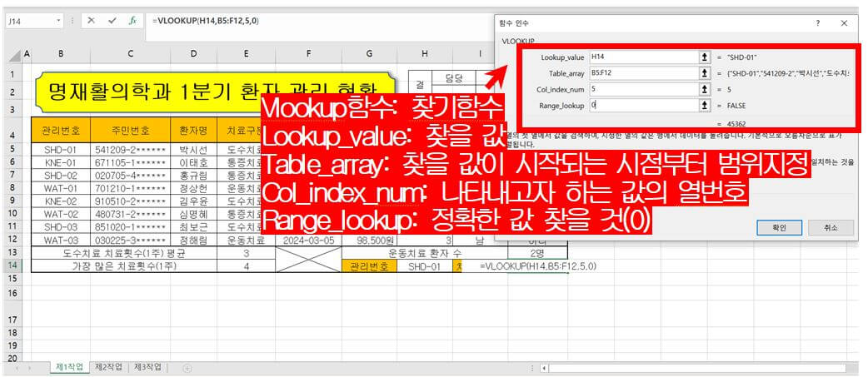Click the Cancel (X) icon in formula bar
This screenshot has width=868, height=377.
[x=92, y=21]
